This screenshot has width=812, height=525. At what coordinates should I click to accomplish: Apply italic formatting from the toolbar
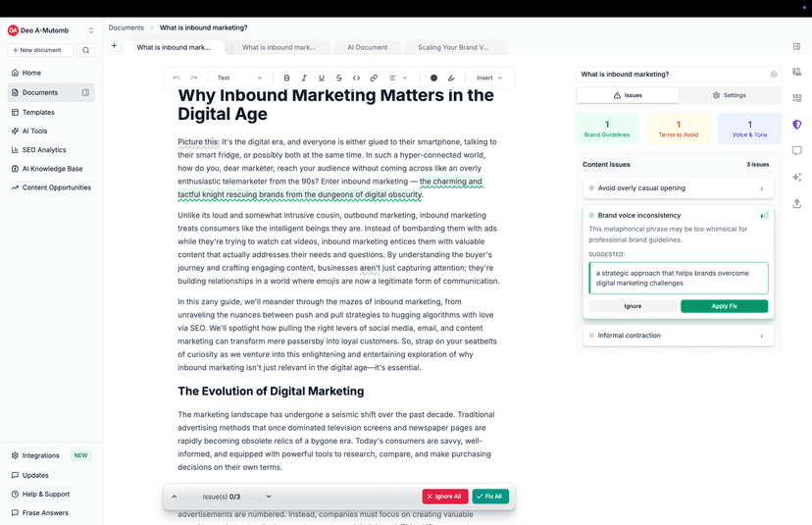click(304, 78)
